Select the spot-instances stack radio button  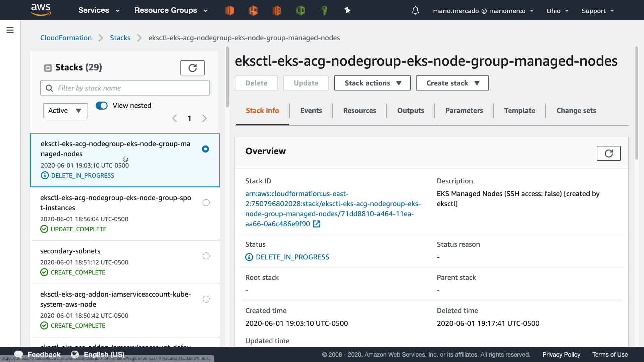click(206, 203)
